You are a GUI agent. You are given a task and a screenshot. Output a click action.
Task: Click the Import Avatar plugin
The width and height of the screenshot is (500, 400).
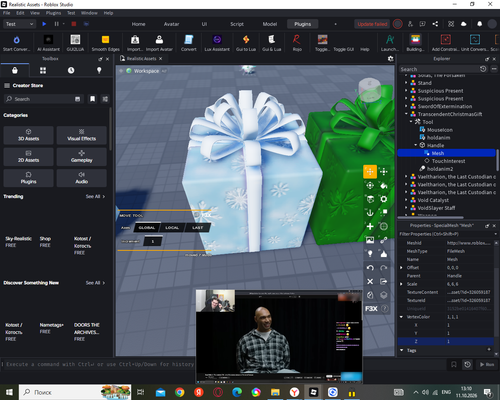coord(159,43)
